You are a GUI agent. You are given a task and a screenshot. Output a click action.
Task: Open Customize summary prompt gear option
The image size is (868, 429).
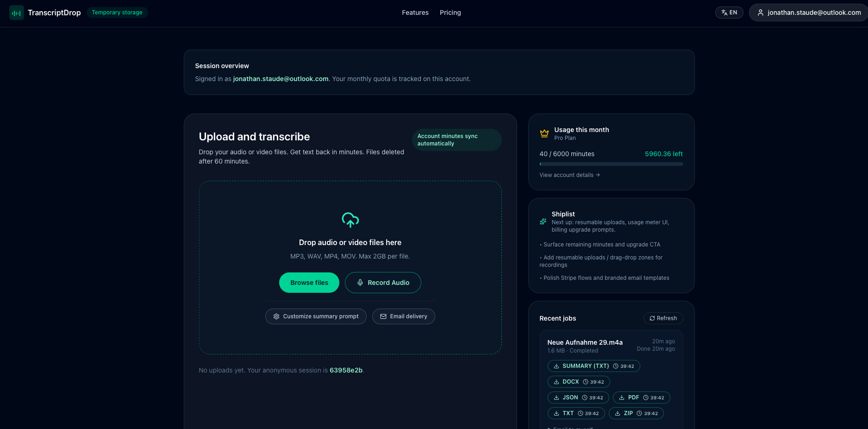tap(316, 316)
